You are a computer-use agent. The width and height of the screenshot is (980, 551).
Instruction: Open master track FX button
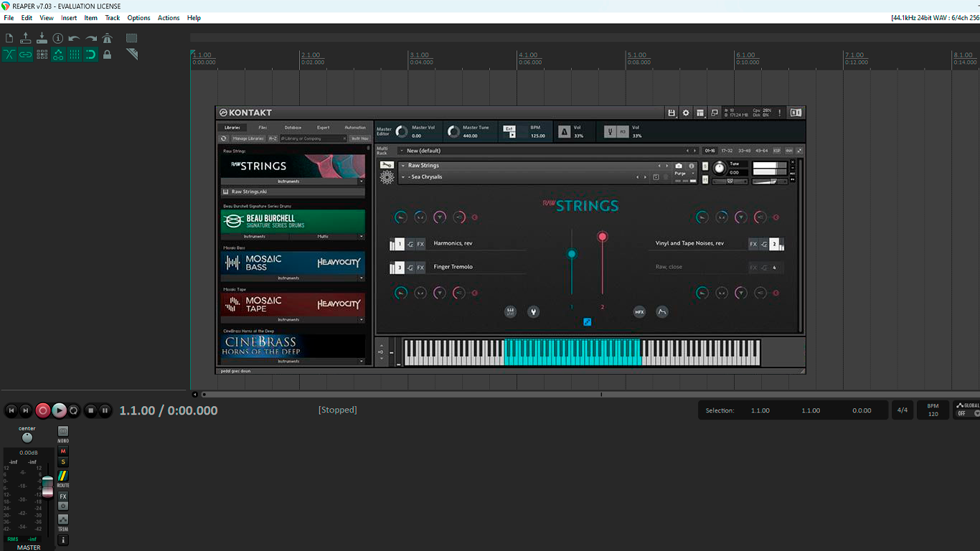coord(63,496)
